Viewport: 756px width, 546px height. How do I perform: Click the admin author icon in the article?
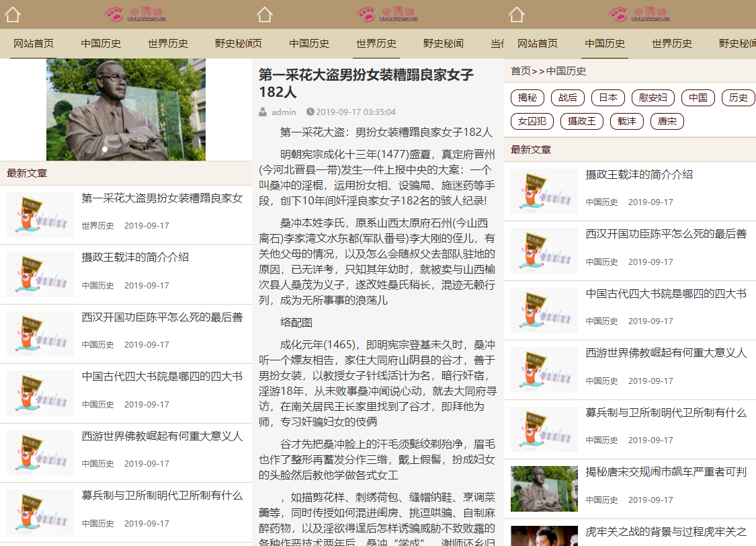263,112
